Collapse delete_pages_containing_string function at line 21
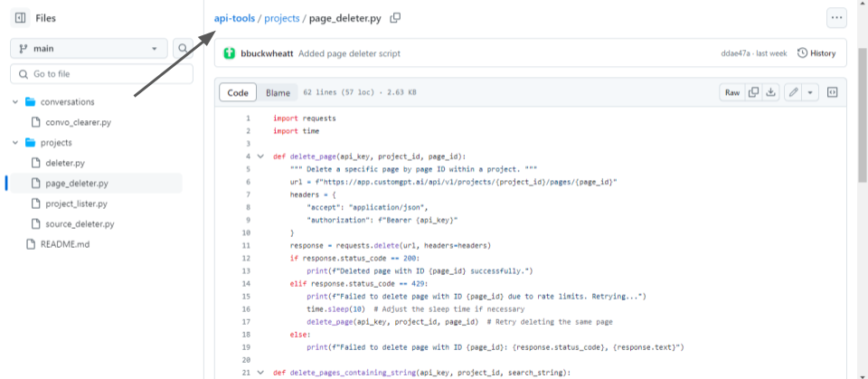This screenshot has width=868, height=379. [260, 373]
